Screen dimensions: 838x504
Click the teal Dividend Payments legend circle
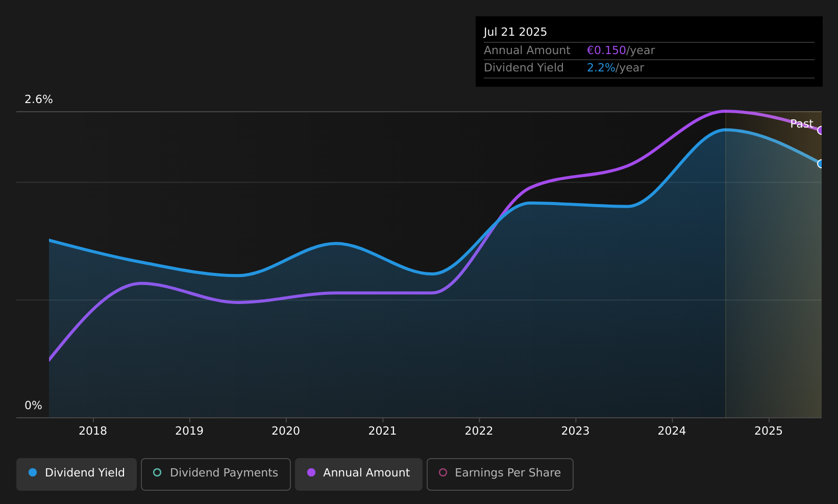157,472
